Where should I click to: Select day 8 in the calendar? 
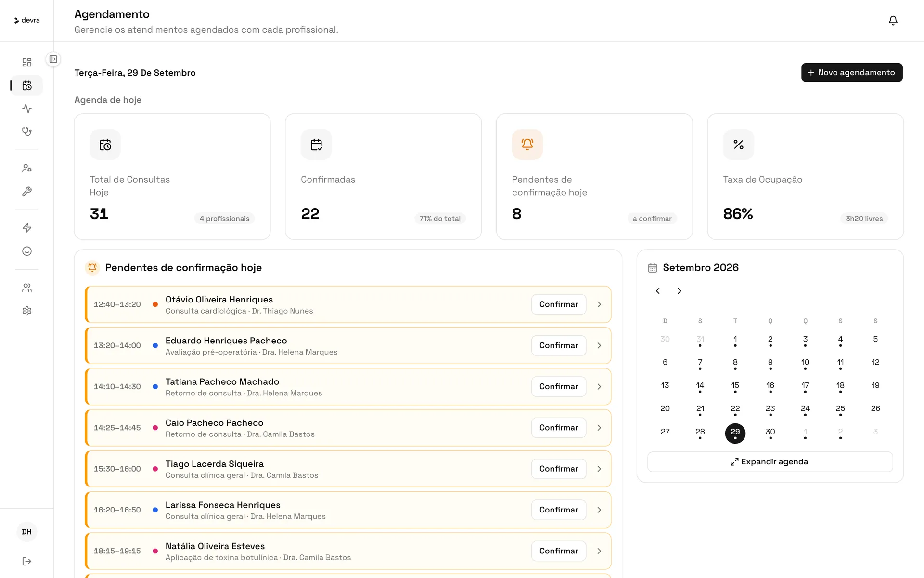(735, 363)
